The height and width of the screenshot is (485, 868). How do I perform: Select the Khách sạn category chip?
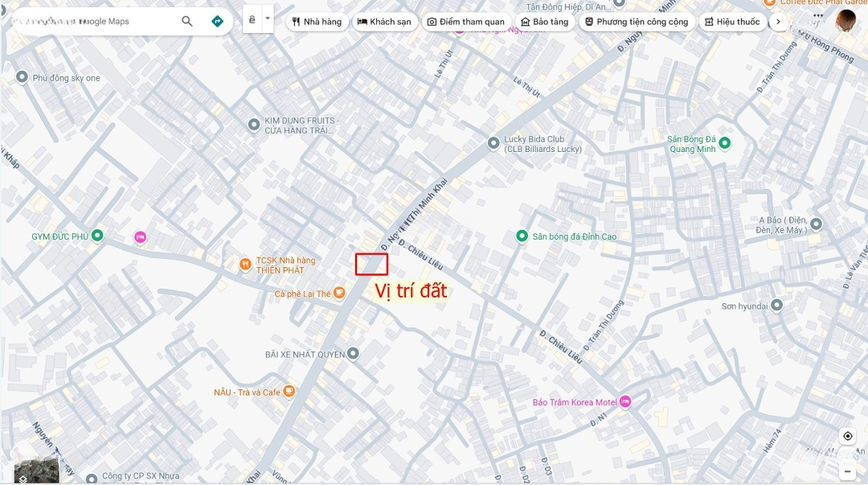tap(385, 22)
